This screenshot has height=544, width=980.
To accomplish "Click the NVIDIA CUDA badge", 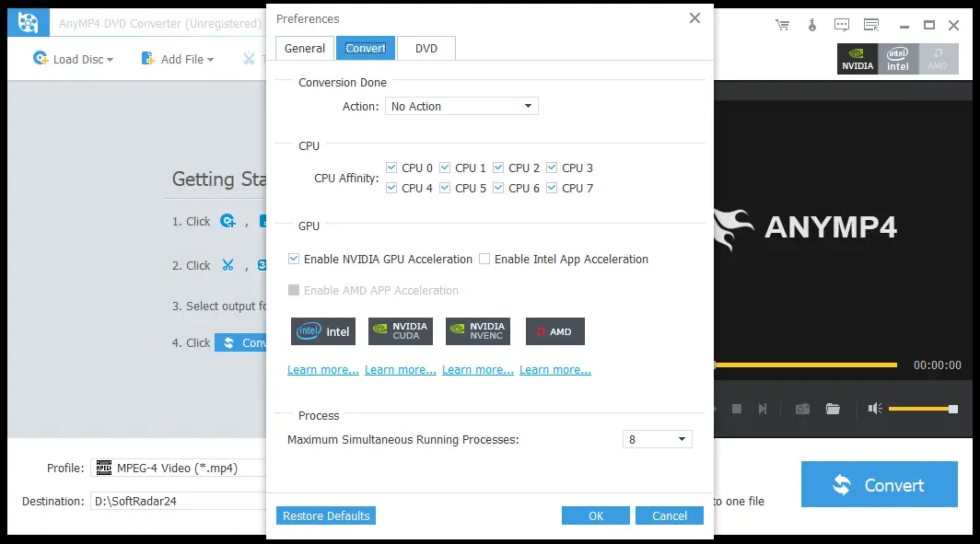I will coord(401,331).
